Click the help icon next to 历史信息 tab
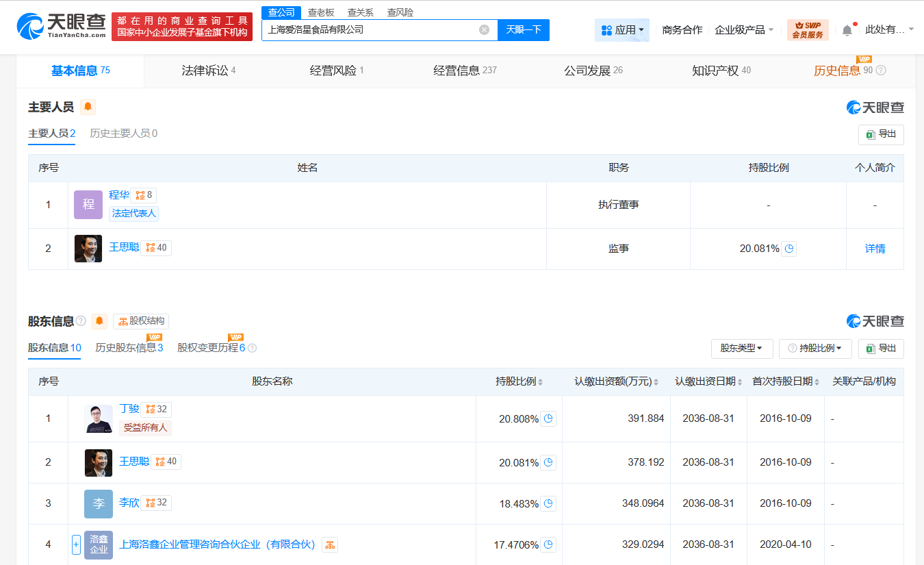Image resolution: width=924 pixels, height=565 pixels. click(880, 69)
